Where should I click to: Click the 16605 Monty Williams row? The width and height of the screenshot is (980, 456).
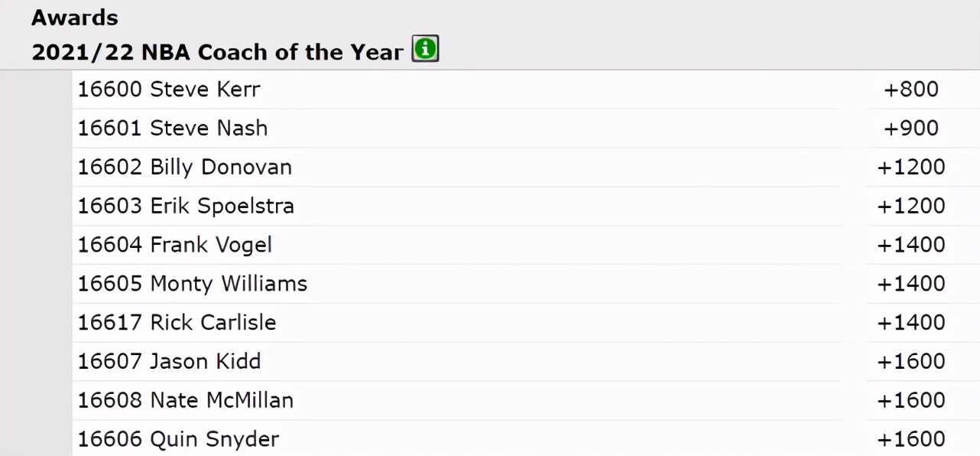click(193, 284)
